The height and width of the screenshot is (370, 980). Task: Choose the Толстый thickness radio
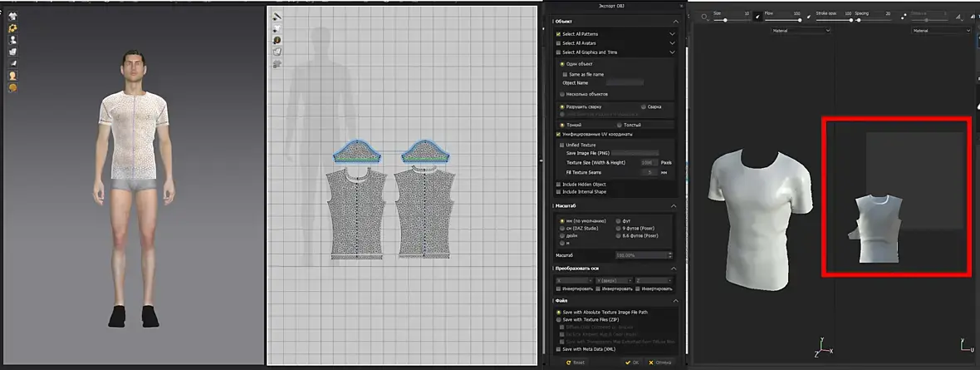[620, 126]
